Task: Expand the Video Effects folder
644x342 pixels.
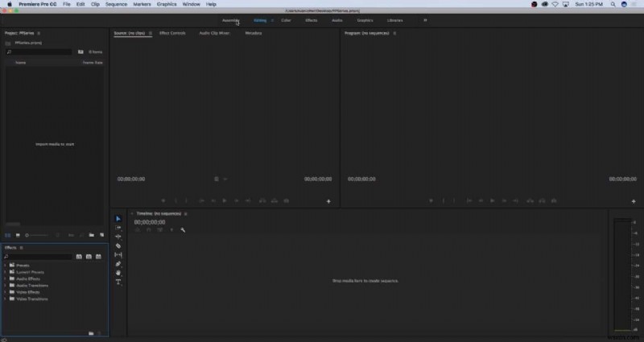Action: click(x=5, y=292)
